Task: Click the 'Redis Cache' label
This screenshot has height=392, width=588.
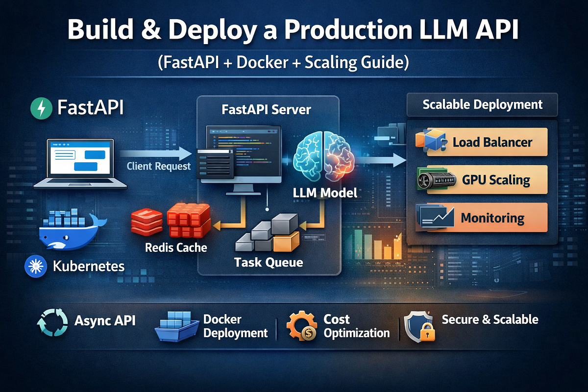Action: click(x=176, y=247)
